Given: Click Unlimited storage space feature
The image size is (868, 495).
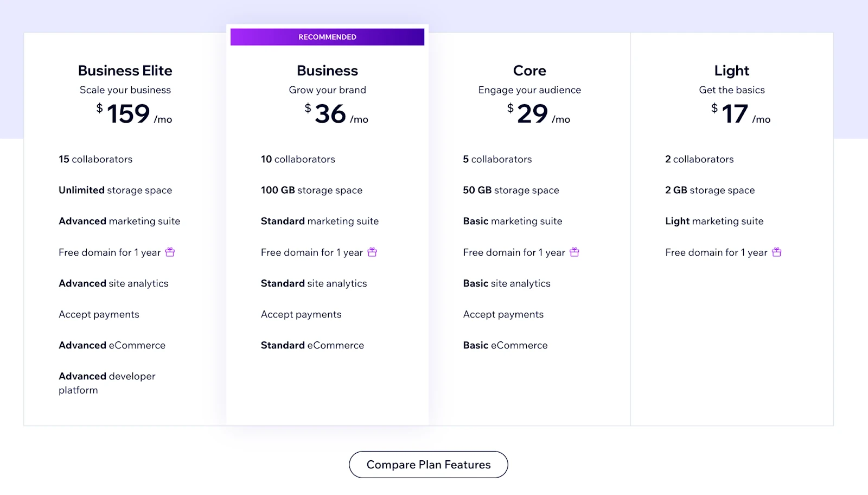Looking at the screenshot, I should pos(115,191).
